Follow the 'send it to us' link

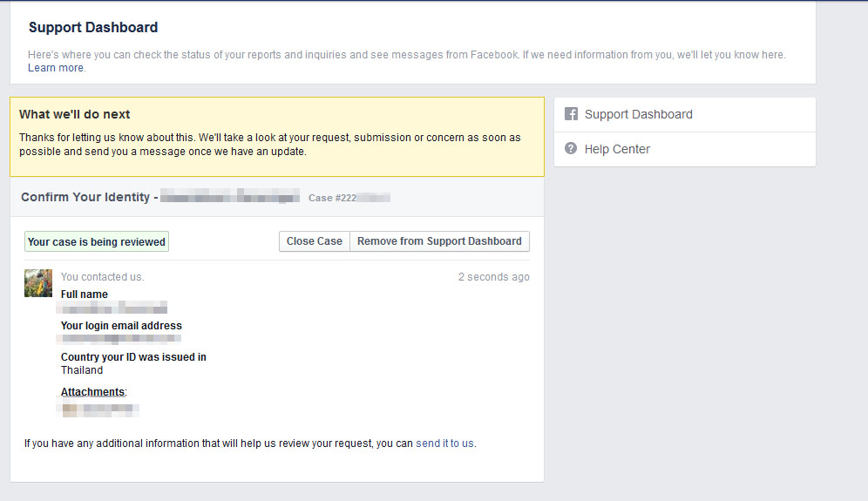pos(444,443)
